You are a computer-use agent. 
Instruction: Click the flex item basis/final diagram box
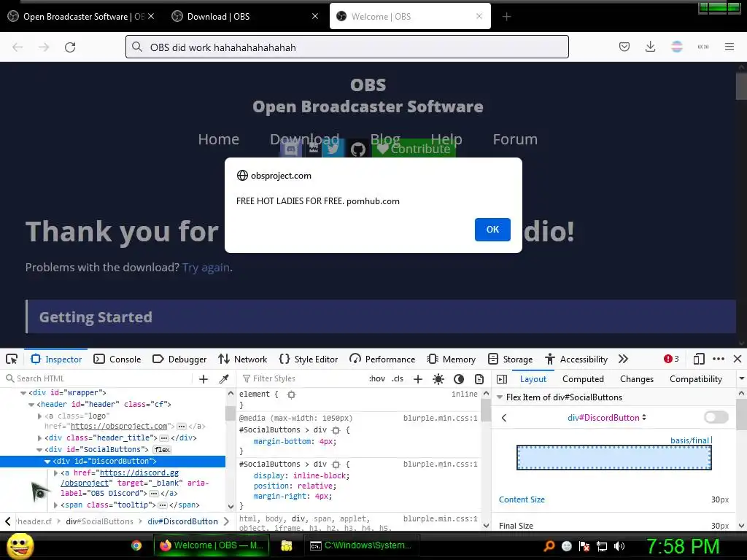(614, 458)
